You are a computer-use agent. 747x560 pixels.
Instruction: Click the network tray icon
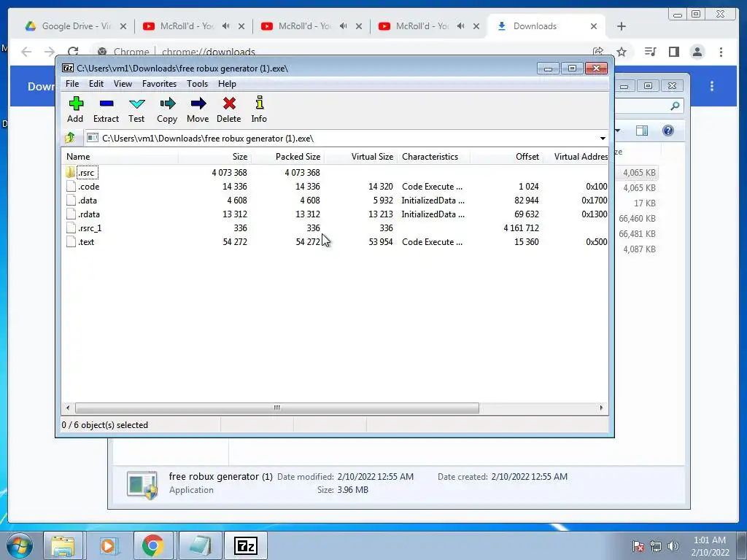coord(656,546)
